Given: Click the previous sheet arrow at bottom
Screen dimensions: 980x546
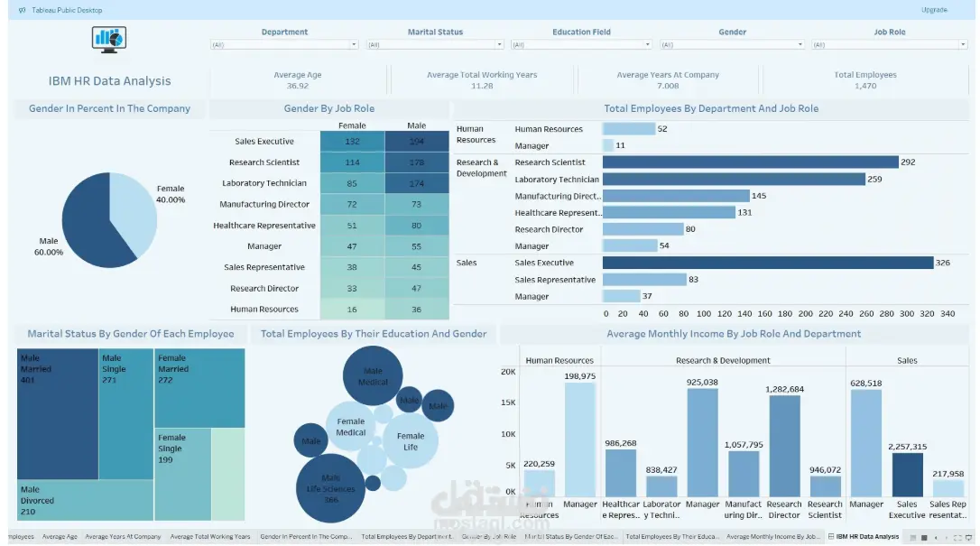Looking at the screenshot, I should 936,537.
